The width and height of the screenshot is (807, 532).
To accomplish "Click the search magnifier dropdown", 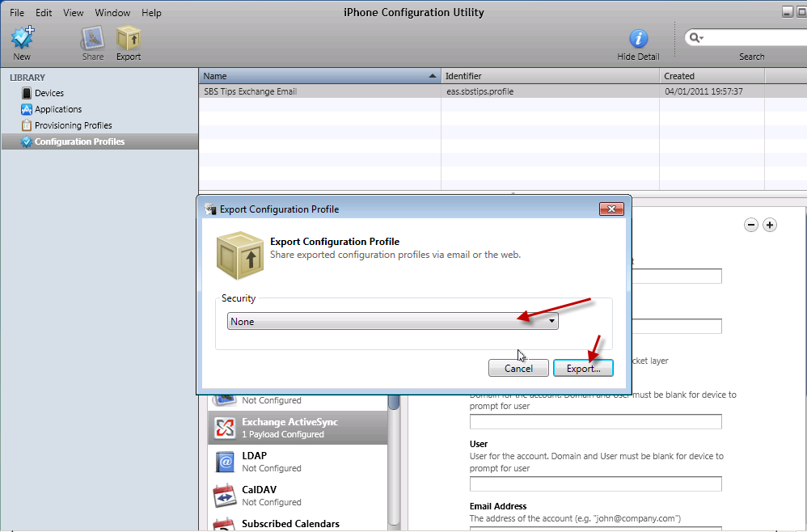I will 695,38.
